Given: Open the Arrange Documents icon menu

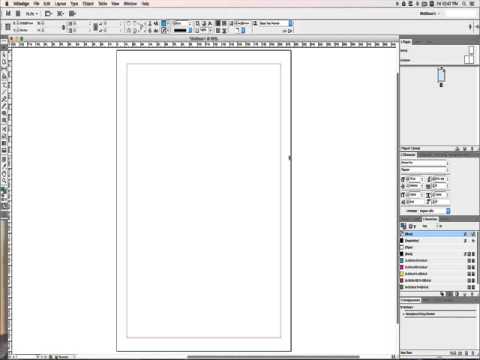Looking at the screenshot, I should (x=72, y=14).
